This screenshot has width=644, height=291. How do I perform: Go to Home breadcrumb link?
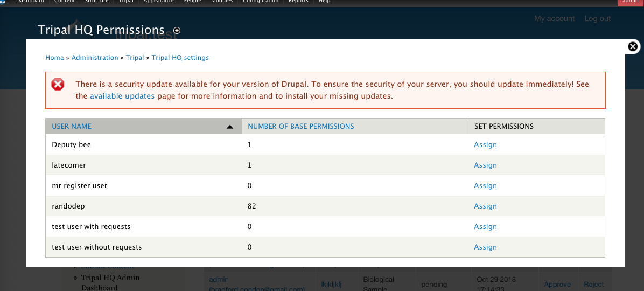click(54, 58)
